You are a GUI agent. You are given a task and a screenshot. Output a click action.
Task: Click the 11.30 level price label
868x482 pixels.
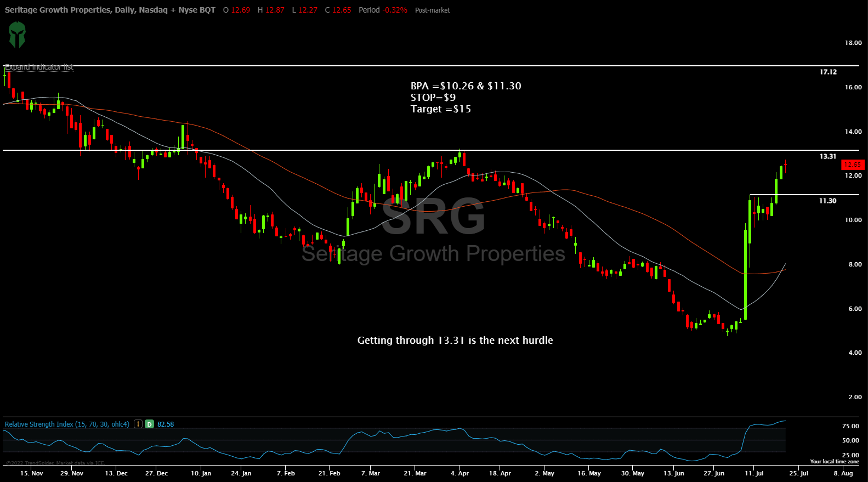(827, 201)
